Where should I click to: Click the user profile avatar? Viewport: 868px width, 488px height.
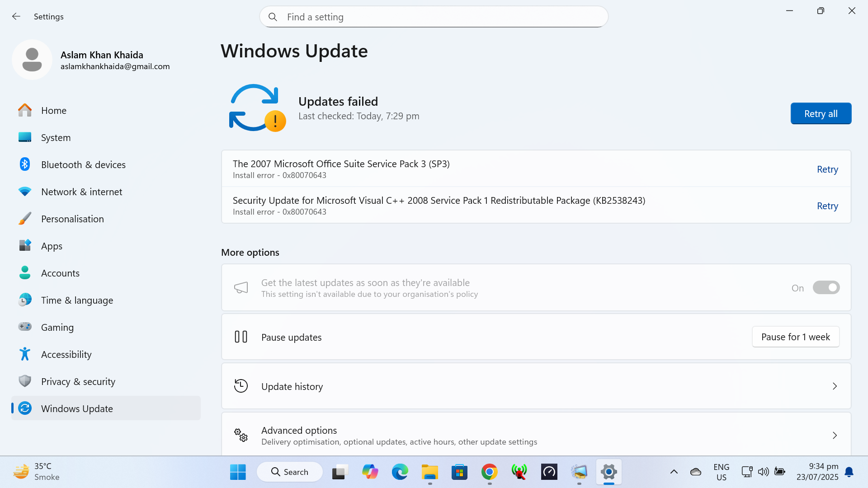(x=32, y=60)
